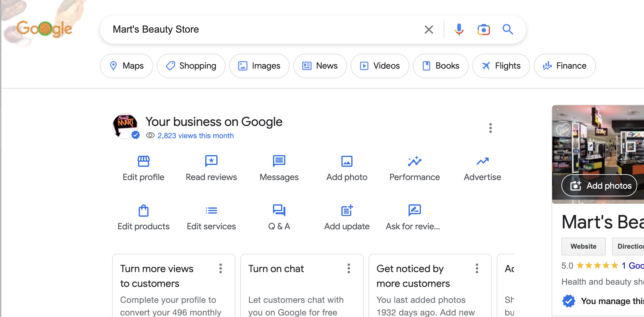Open options on Turn more views card
Screen dimensions: 644x317
pos(221,268)
